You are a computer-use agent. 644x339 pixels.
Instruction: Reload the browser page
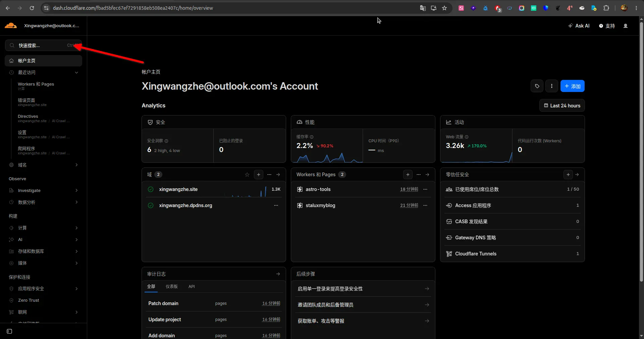(x=32, y=8)
